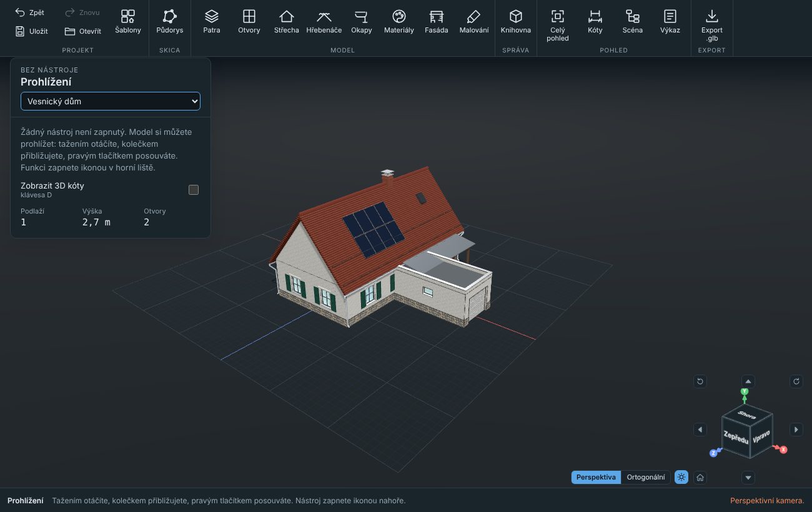Switch camera to Perspektiva
The height and width of the screenshot is (512, 812).
point(596,478)
